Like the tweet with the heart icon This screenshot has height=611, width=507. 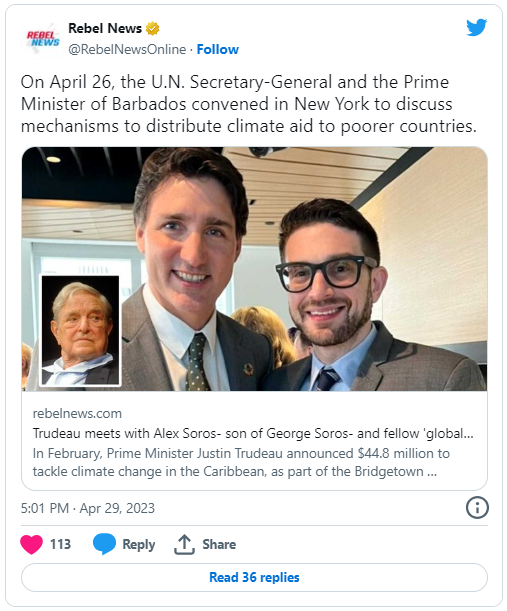coord(32,544)
